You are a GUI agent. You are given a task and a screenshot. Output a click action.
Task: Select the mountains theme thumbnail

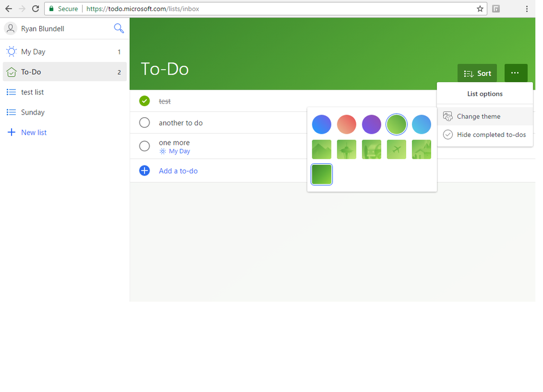[321, 149]
